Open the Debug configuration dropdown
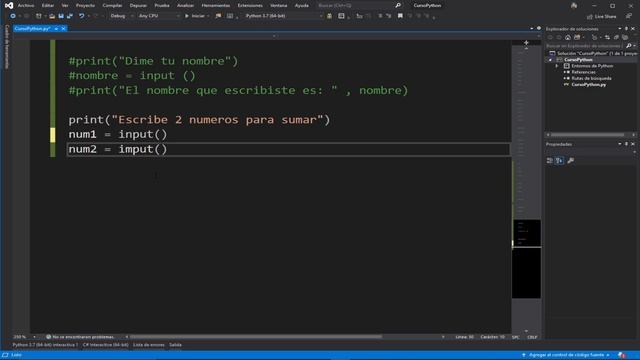 tap(121, 16)
